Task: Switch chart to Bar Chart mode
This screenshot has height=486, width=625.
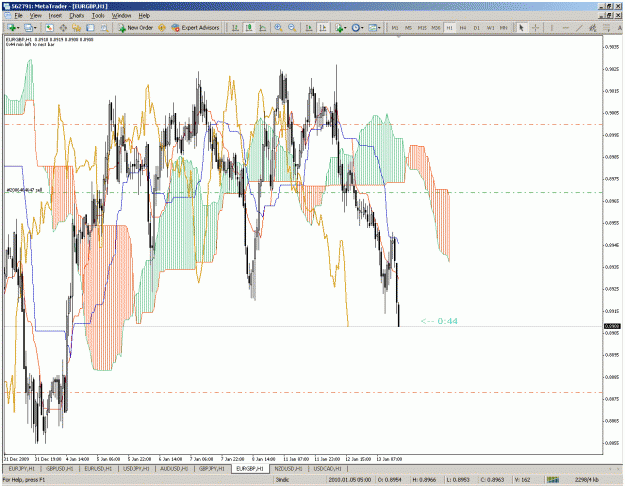Action: (235, 28)
